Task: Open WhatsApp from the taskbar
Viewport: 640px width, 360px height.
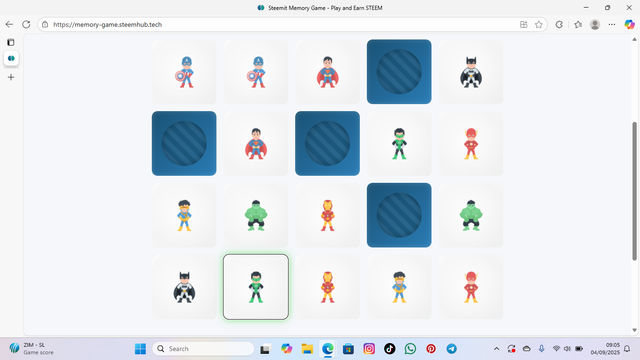Action: [410, 349]
